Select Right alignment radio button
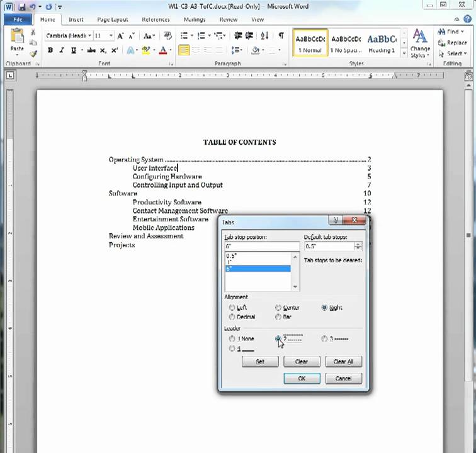 tap(324, 308)
